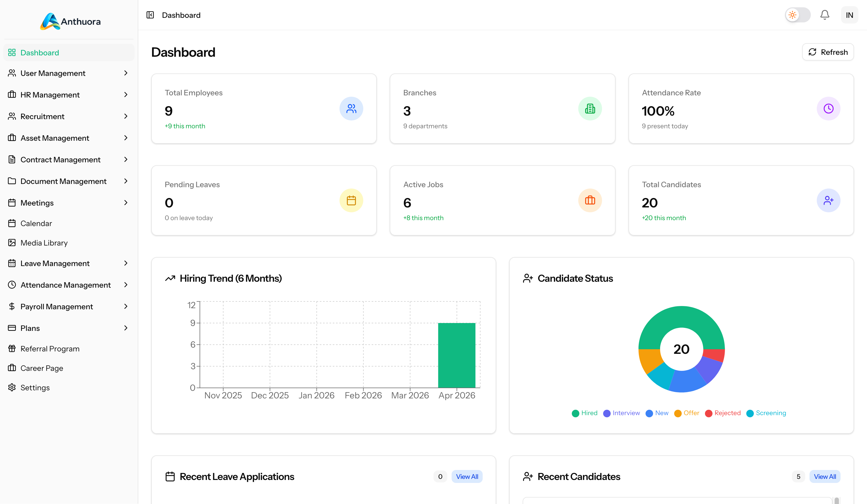Screen dimensions: 867x504
Task: Open the notifications bell
Action: click(x=824, y=15)
